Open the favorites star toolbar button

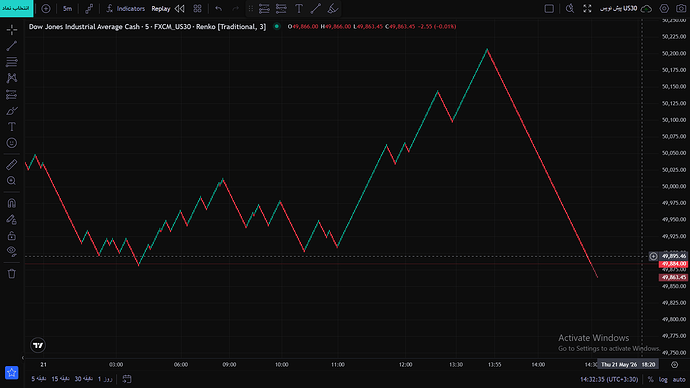pyautogui.click(x=11, y=373)
